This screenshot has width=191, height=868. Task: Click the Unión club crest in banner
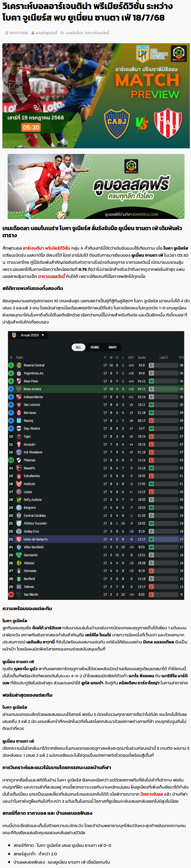pyautogui.click(x=168, y=123)
